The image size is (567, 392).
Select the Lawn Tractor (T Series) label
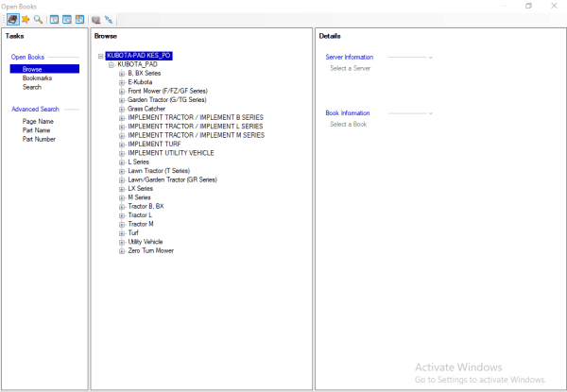(159, 171)
